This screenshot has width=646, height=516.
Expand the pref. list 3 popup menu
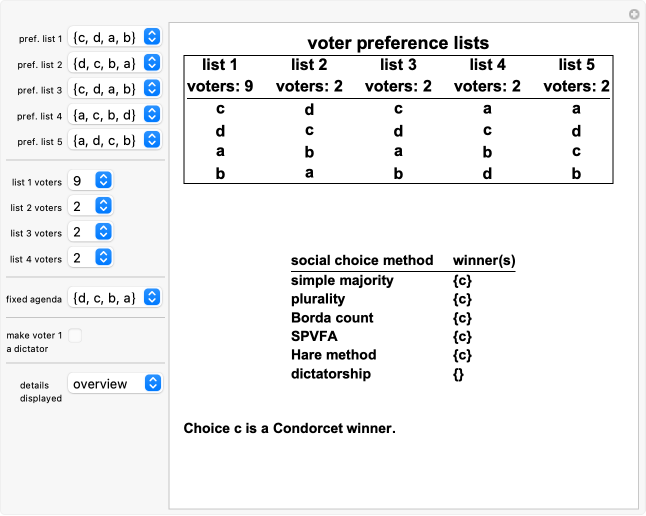115,89
